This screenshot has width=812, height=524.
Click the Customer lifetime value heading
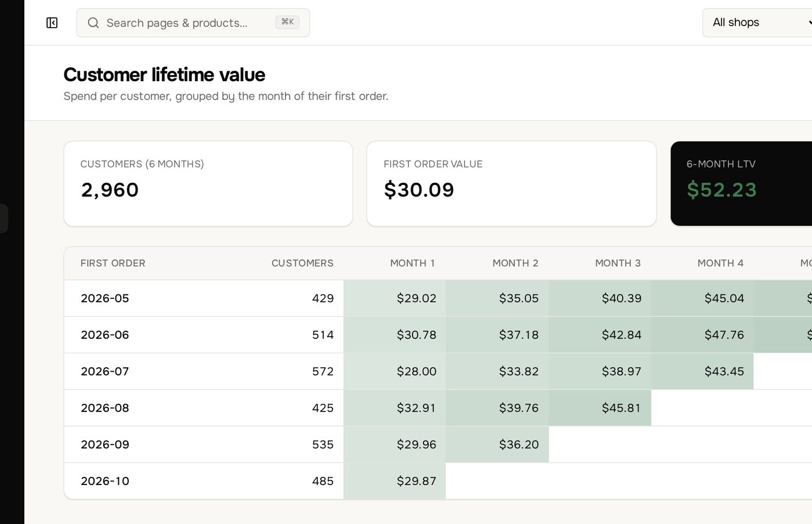164,75
